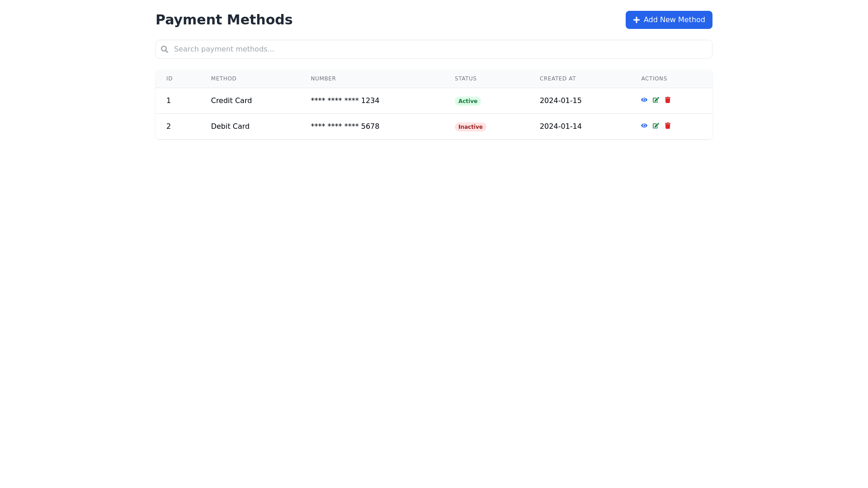The image size is (868, 488).
Task: Delete the Credit Card payment method
Action: tap(667, 100)
